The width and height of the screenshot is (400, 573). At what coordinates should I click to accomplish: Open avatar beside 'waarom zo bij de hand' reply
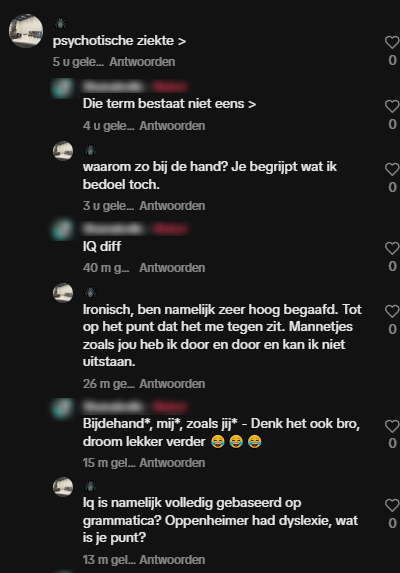[x=63, y=151]
